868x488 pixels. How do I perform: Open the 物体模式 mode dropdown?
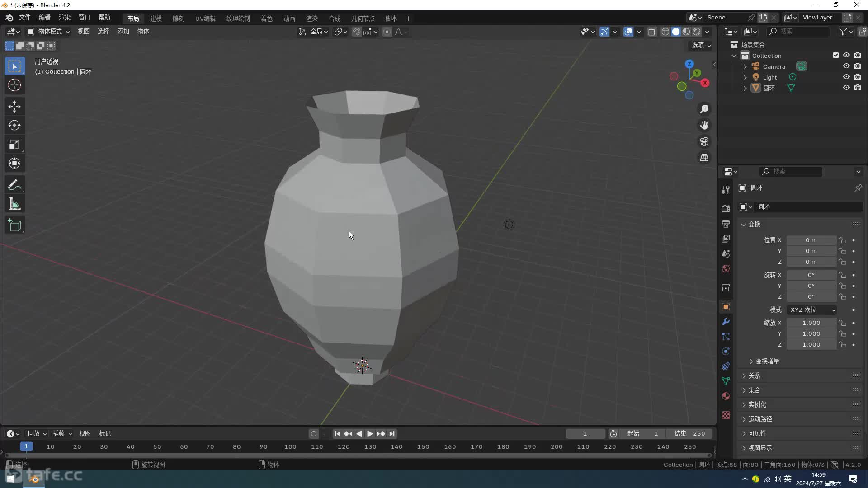coord(48,31)
